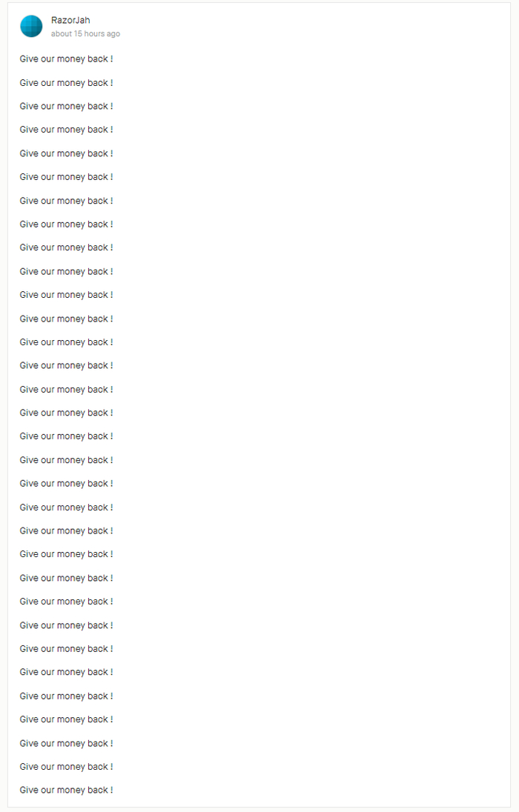Image resolution: width=519 pixels, height=812 pixels.
Task: Click the second 'Give our money back !' line
Action: (x=67, y=83)
